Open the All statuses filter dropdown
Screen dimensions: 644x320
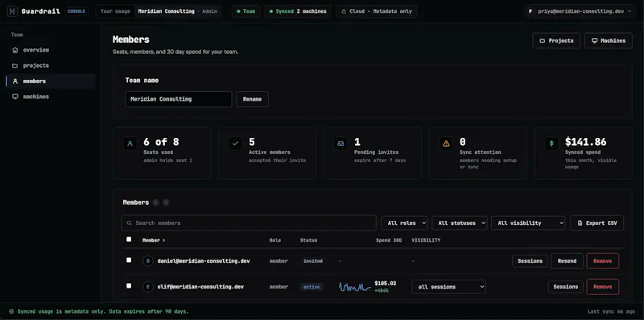pos(459,223)
